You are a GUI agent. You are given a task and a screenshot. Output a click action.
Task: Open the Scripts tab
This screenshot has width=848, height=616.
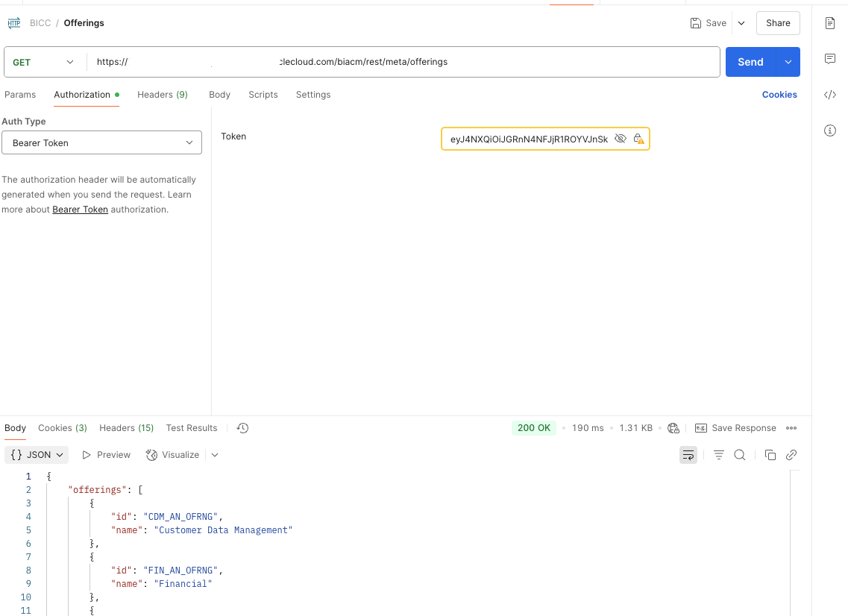(263, 95)
